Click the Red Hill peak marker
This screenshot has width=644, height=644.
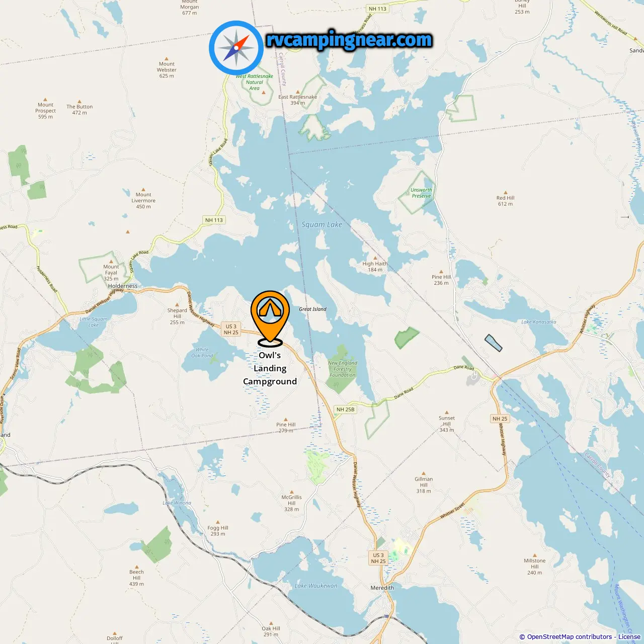pos(506,191)
